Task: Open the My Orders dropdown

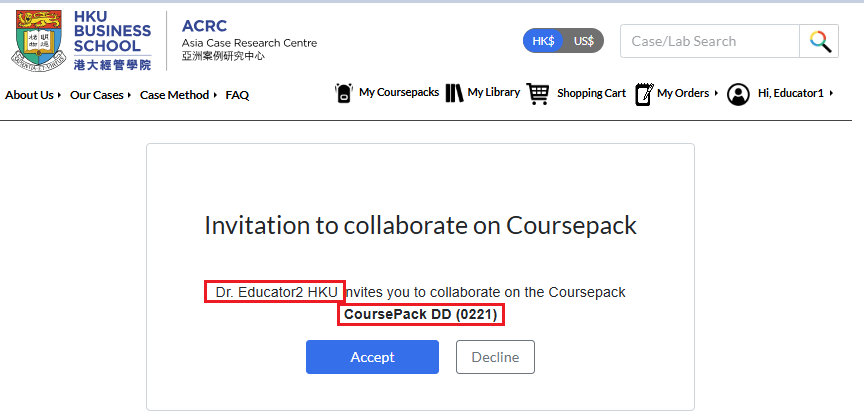Action: 688,93
